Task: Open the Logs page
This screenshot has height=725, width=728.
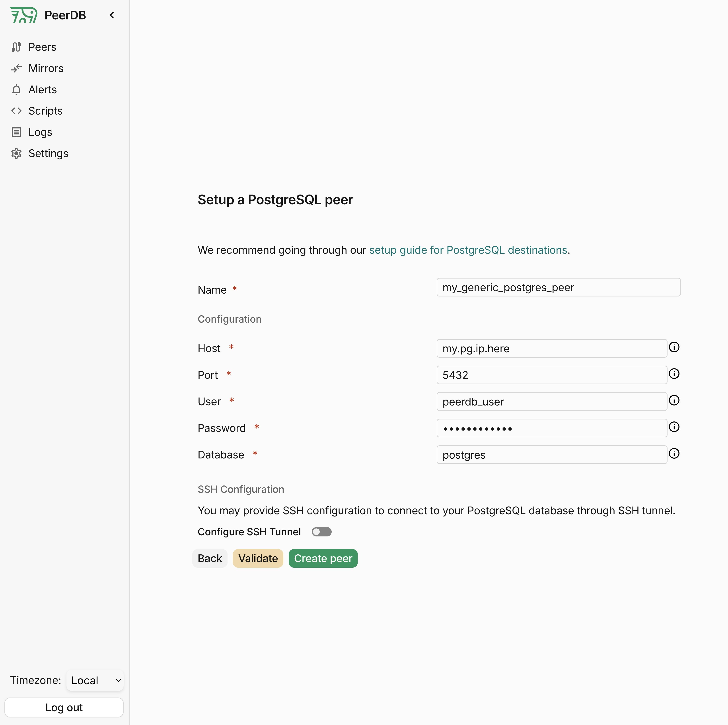Action: point(40,132)
